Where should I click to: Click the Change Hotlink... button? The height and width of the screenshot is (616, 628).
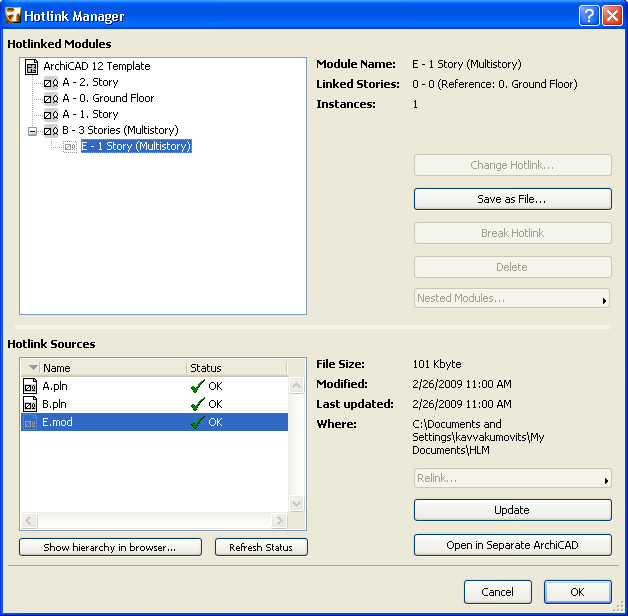pyautogui.click(x=513, y=165)
